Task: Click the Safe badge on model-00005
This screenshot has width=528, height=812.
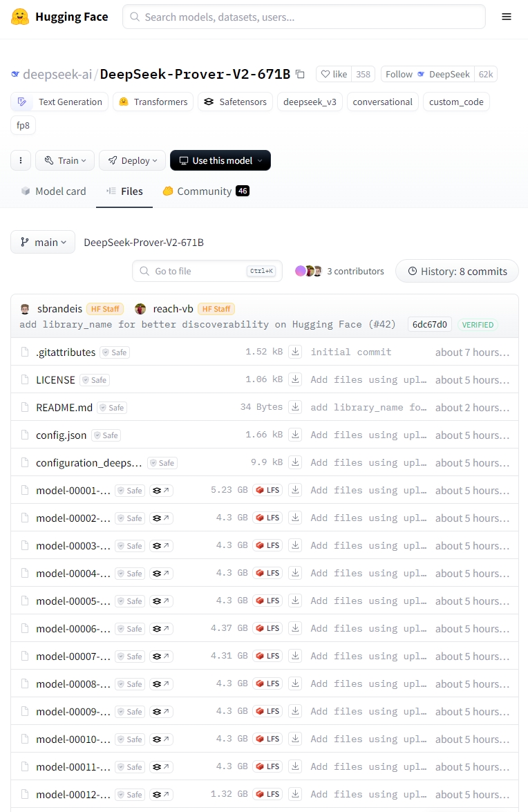Action: tap(129, 601)
